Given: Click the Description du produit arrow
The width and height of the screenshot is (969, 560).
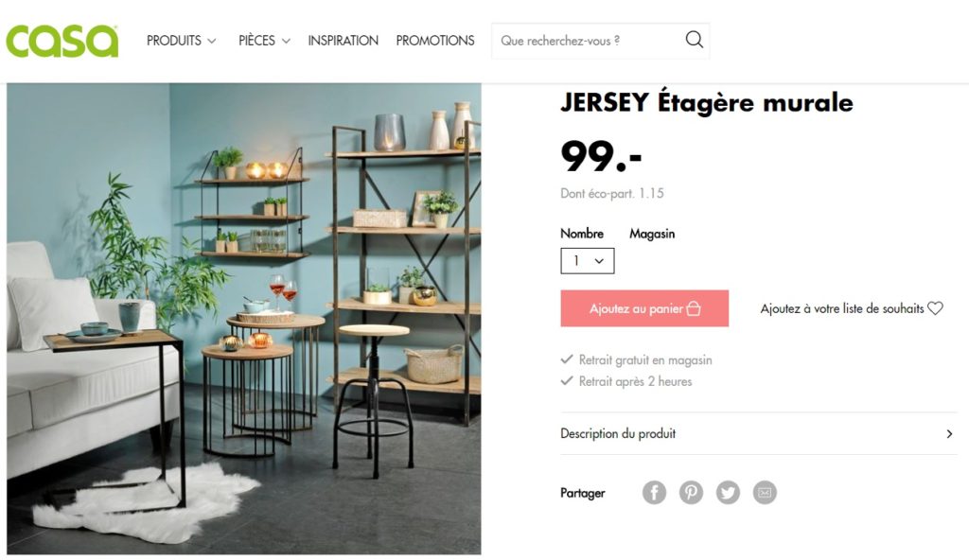Looking at the screenshot, I should 949,434.
